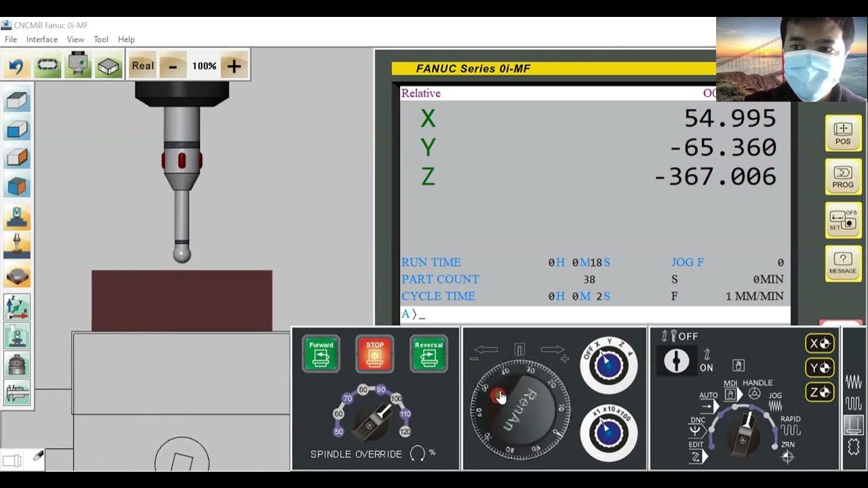This screenshot has height=488, width=868.
Task: Click the handwheel plus right arrow
Action: [553, 351]
